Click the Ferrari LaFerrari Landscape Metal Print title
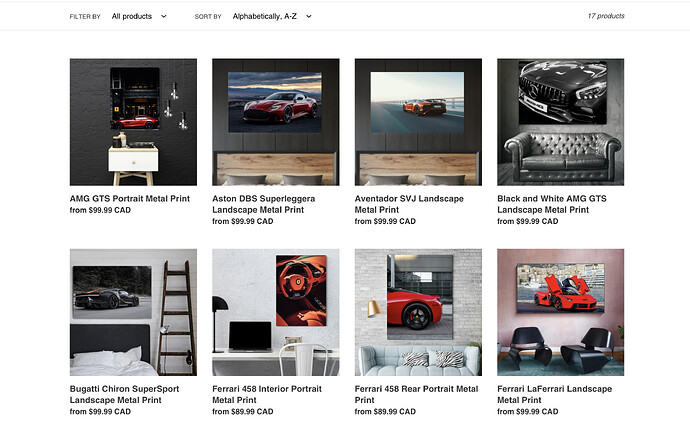 click(554, 394)
